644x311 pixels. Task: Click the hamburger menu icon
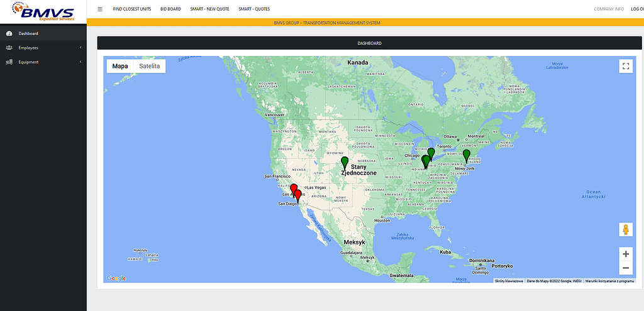(x=100, y=9)
